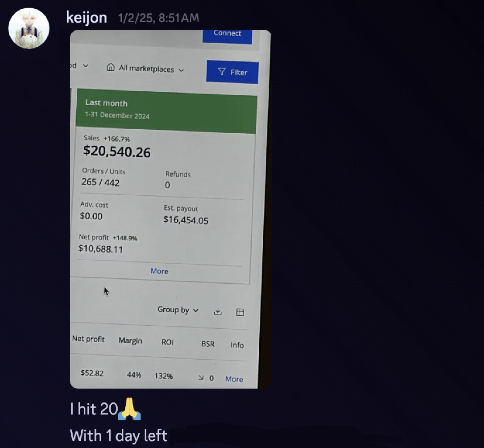Click keijon's profile avatar
Image resolution: width=484 pixels, height=448 pixels.
29,28
